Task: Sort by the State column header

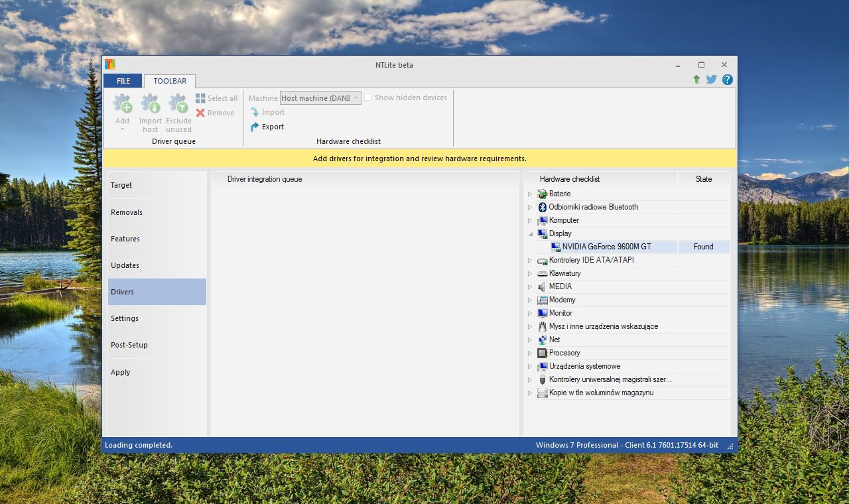Action: pyautogui.click(x=704, y=179)
